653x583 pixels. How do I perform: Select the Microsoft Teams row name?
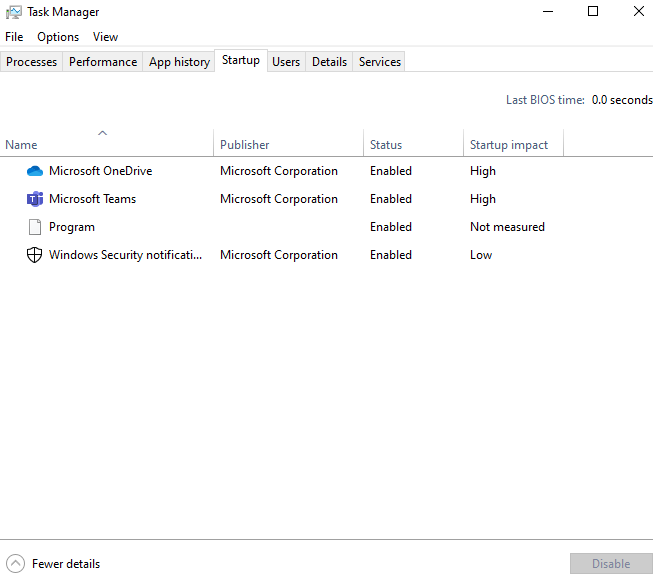pyautogui.click(x=92, y=199)
